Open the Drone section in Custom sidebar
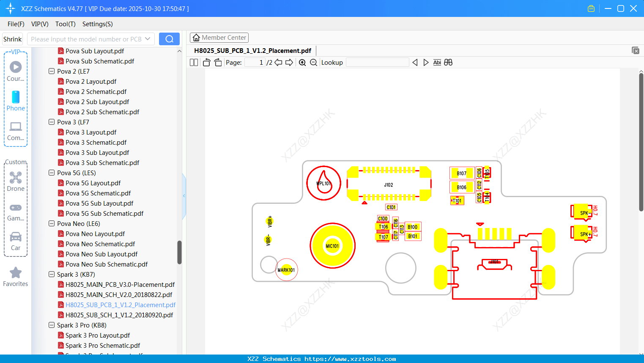The image size is (644, 363). click(16, 181)
